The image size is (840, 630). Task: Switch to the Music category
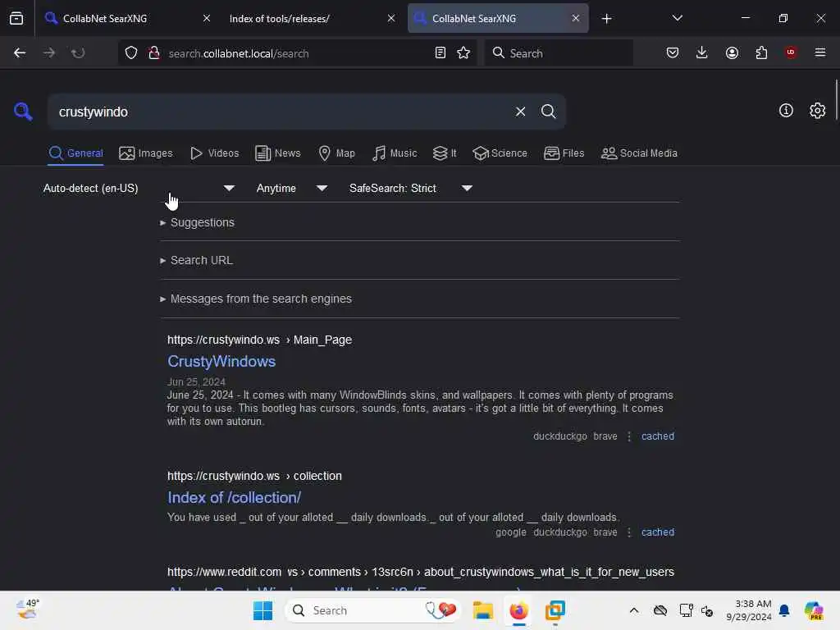click(x=395, y=153)
